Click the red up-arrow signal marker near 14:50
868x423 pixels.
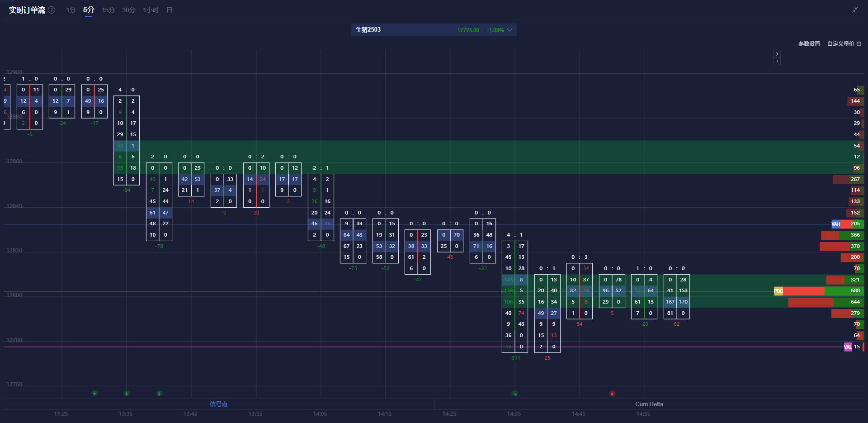click(613, 394)
